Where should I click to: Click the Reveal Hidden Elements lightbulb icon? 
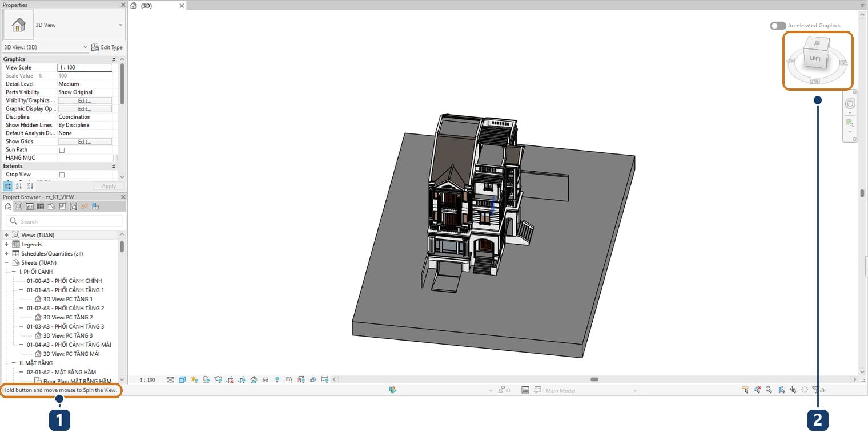[278, 379]
